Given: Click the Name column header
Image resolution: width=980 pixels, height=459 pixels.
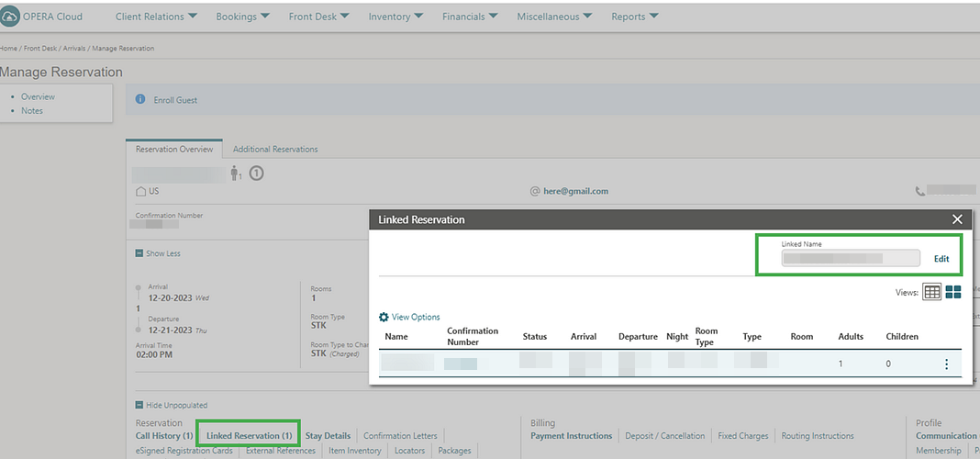Looking at the screenshot, I should 396,336.
